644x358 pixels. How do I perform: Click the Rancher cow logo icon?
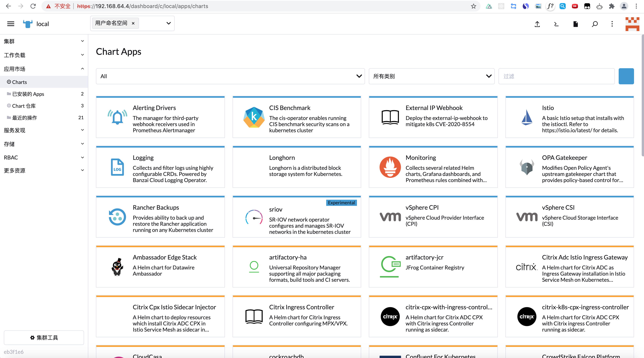pyautogui.click(x=27, y=24)
